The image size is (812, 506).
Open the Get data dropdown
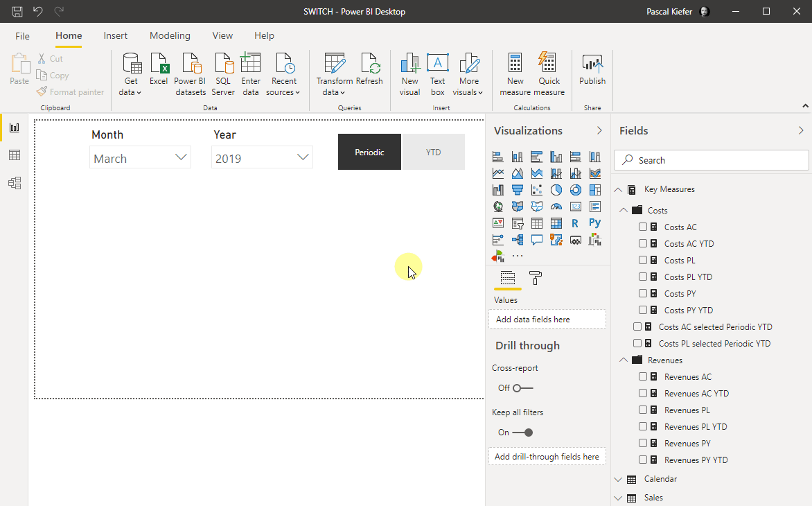[130, 75]
